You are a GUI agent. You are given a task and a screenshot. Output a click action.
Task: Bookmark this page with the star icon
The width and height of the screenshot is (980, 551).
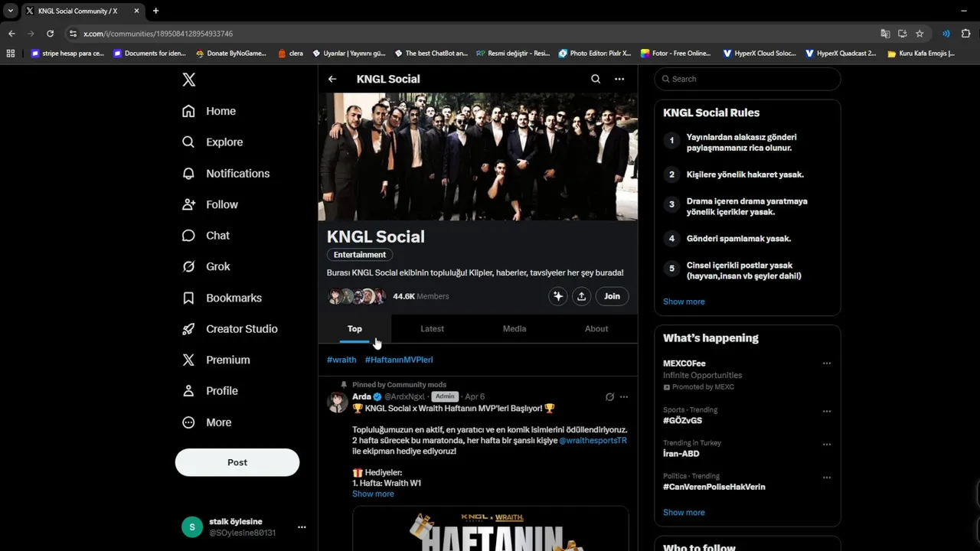pyautogui.click(x=920, y=34)
